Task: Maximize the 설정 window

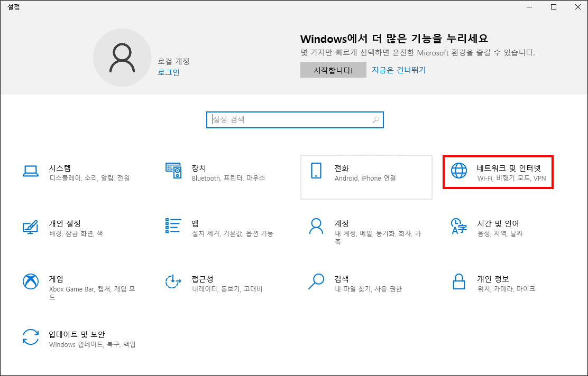Action: tap(554, 7)
